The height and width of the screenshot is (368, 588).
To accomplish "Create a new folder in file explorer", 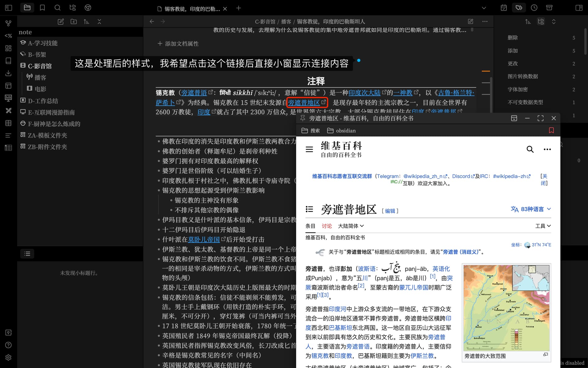I will (x=73, y=21).
